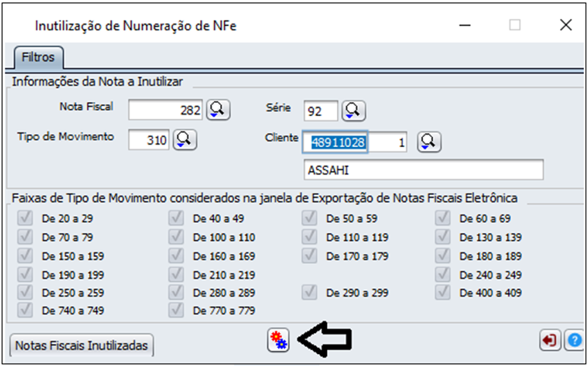Click the Cliente code field

pos(338,142)
